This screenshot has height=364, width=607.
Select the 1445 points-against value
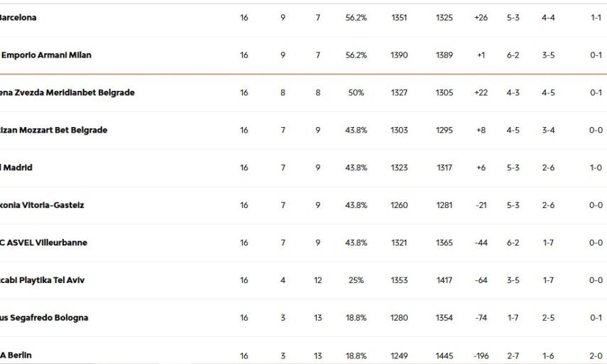click(x=444, y=355)
